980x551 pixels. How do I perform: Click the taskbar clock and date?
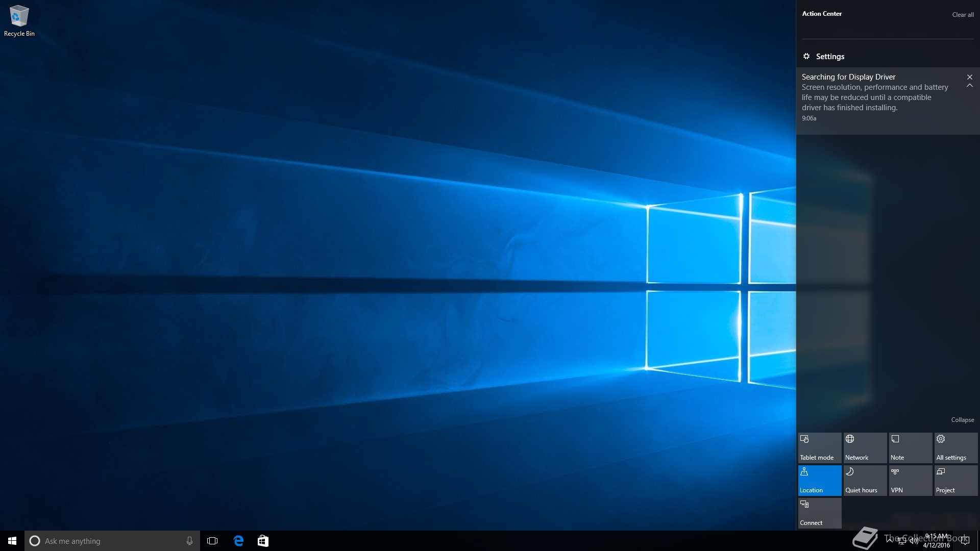pos(937,541)
